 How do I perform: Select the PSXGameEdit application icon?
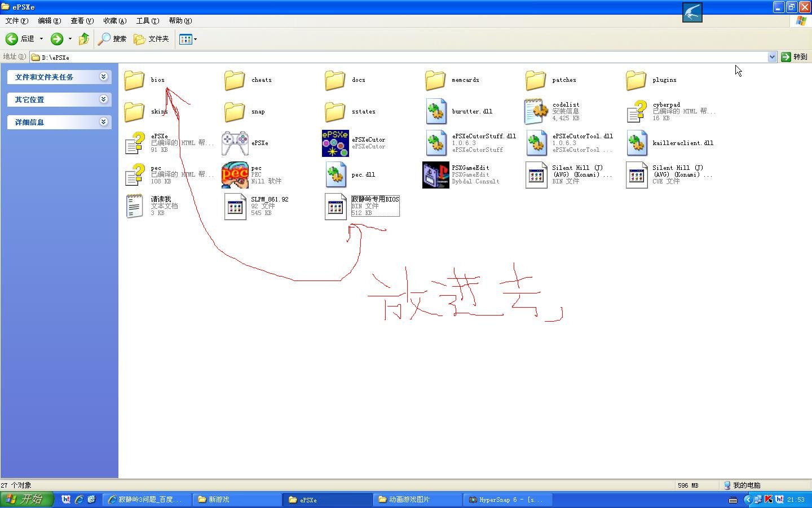435,175
